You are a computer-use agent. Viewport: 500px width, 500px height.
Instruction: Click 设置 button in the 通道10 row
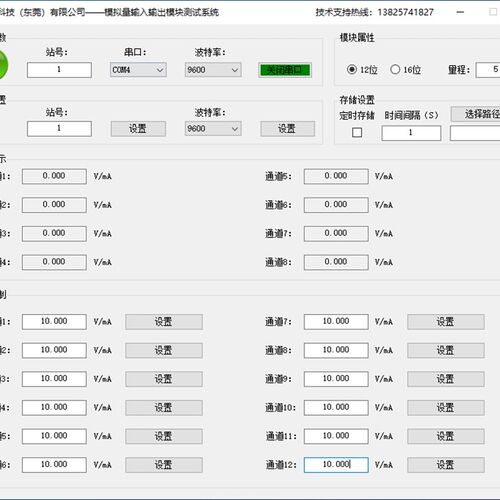[446, 408]
